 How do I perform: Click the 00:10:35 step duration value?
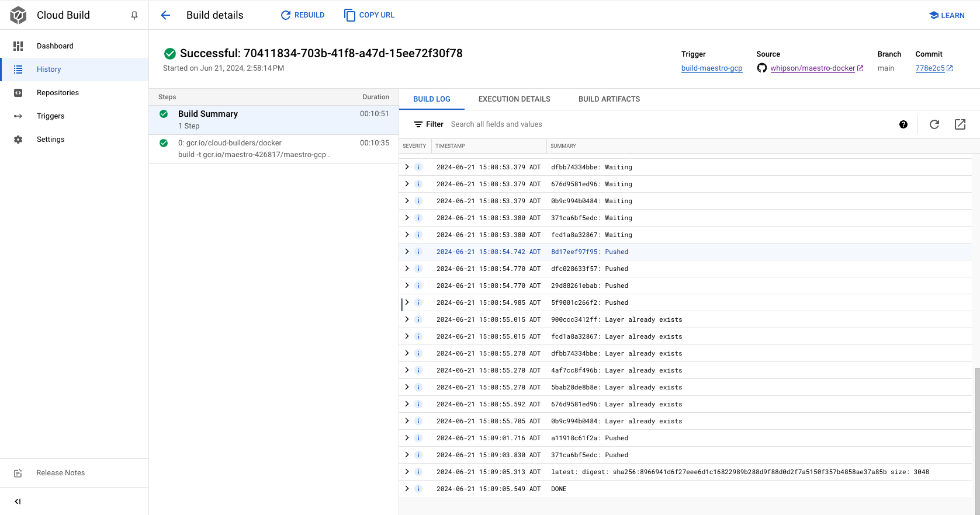pos(375,143)
